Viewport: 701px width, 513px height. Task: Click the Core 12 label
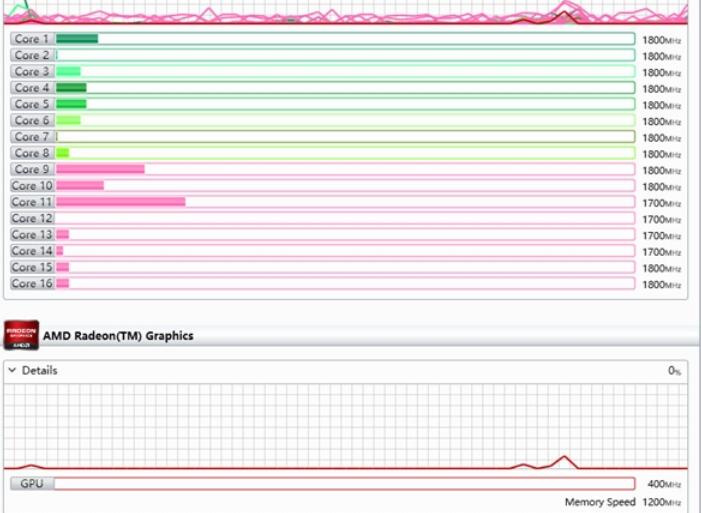point(32,218)
